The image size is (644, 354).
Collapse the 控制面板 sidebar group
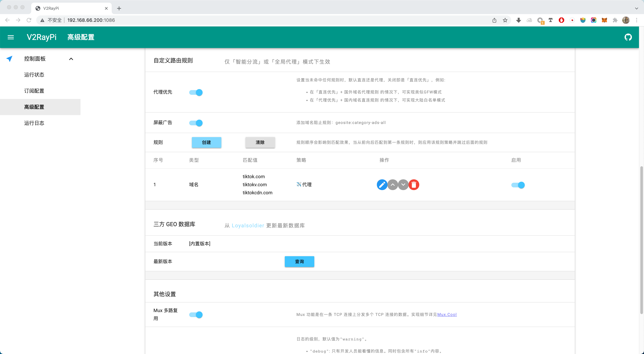coord(71,59)
